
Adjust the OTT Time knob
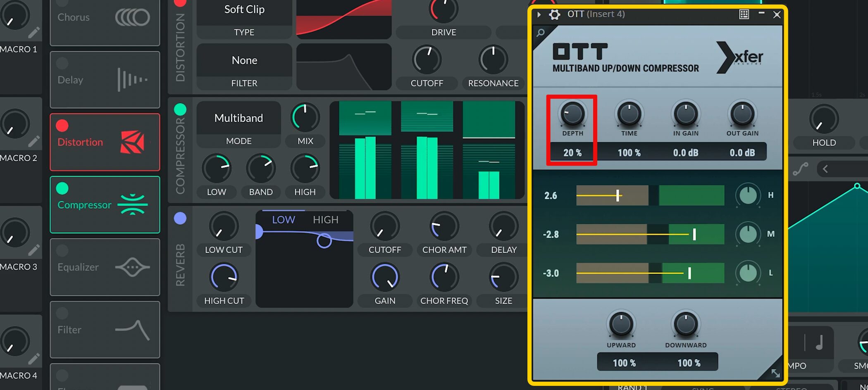point(629,114)
